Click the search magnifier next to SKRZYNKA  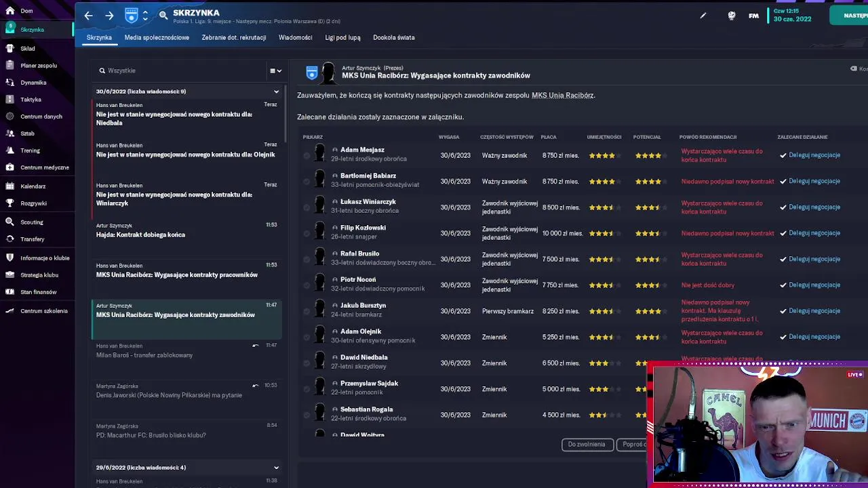pyautogui.click(x=163, y=15)
